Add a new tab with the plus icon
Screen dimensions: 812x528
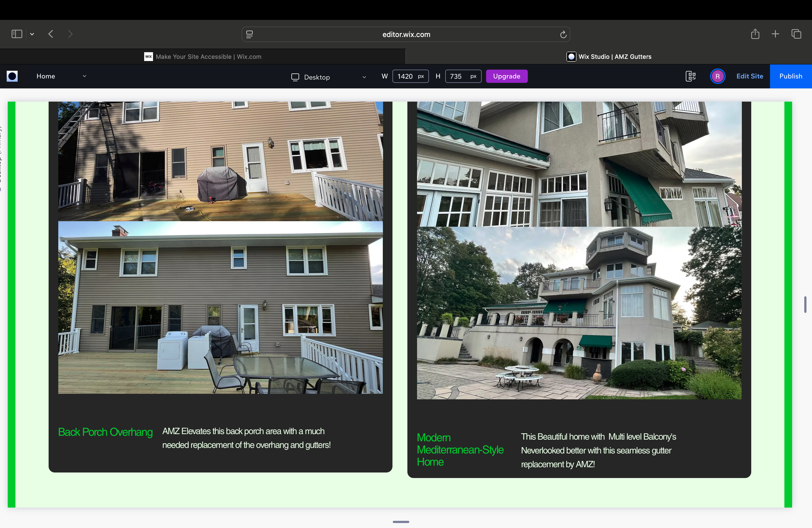point(776,34)
